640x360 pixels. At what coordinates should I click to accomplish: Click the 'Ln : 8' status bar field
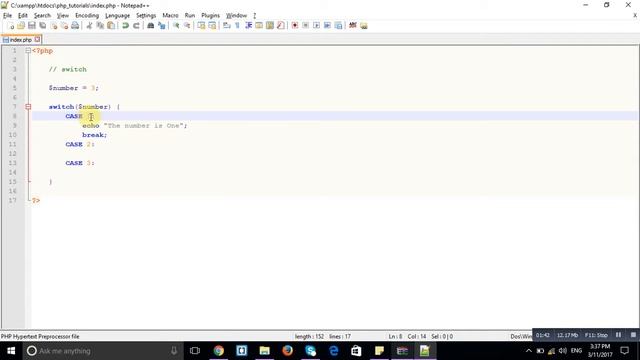[395, 337]
